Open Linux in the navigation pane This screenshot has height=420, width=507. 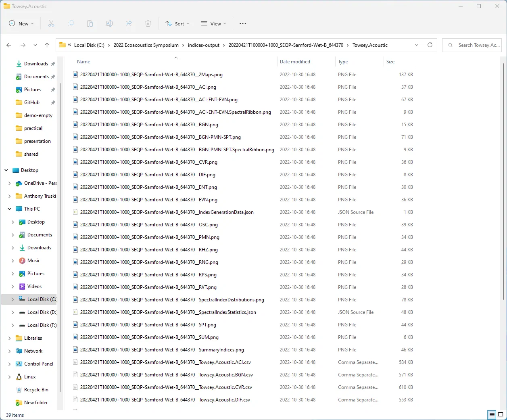30,377
